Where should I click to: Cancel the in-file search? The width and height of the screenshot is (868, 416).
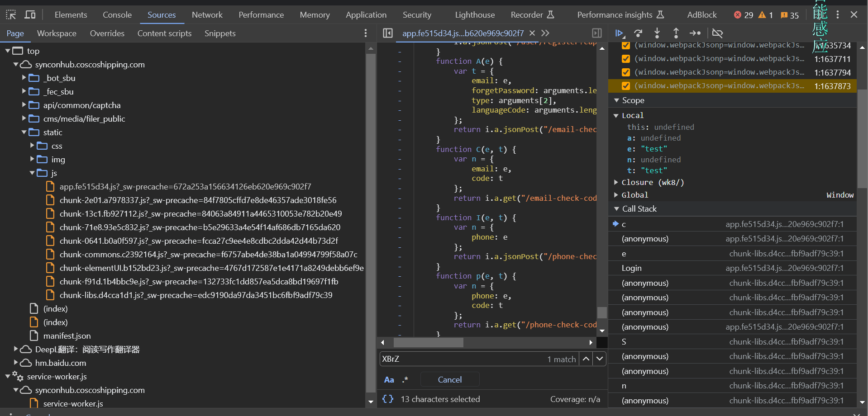coord(450,380)
